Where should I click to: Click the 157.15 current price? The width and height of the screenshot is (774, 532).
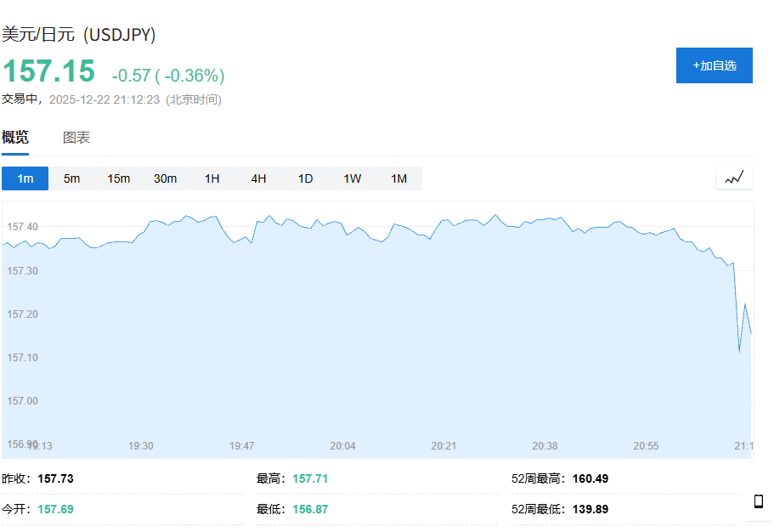coord(48,71)
